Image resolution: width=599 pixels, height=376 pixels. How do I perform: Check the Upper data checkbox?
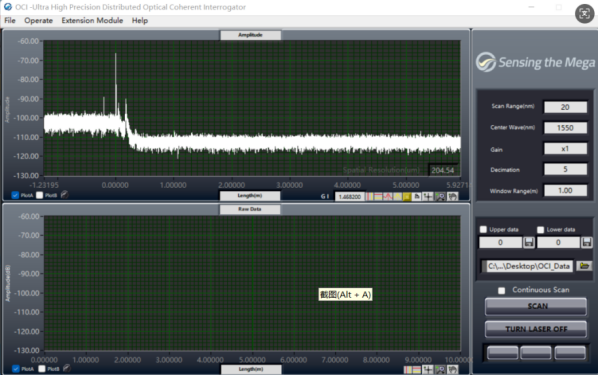tap(483, 229)
